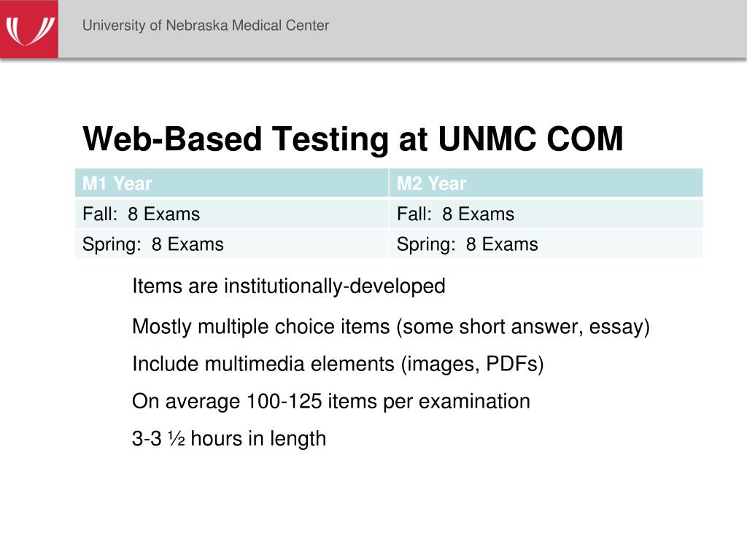747x560 pixels.
Task: Select the University of Nebraska Medical Center header text
Action: pyautogui.click(x=206, y=26)
